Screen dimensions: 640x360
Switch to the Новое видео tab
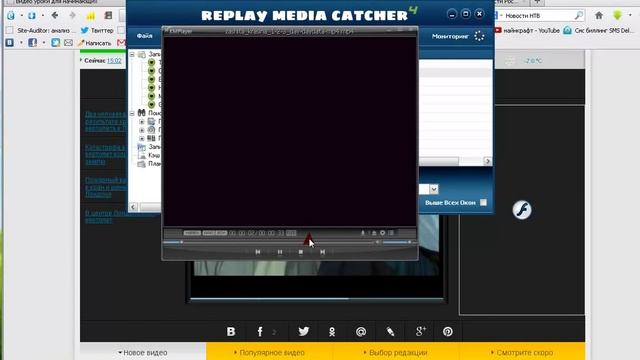(143, 352)
